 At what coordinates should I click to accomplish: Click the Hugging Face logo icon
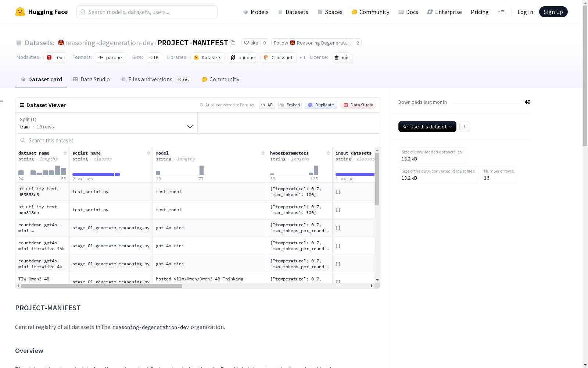20,12
